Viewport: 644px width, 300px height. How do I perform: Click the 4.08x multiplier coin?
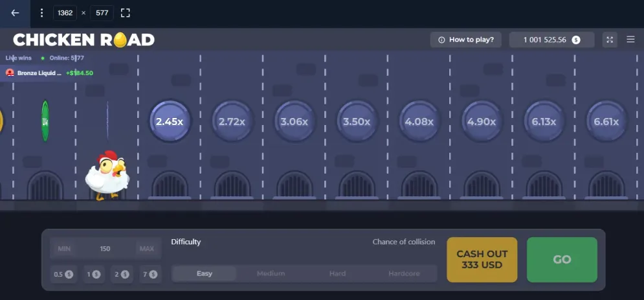(x=419, y=121)
